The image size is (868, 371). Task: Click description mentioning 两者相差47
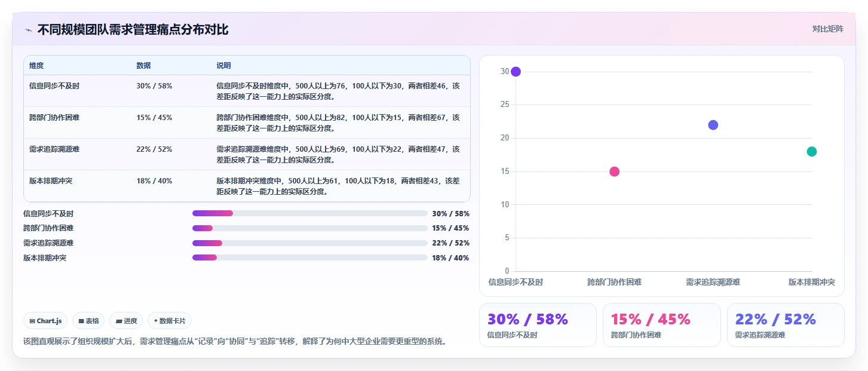click(338, 154)
